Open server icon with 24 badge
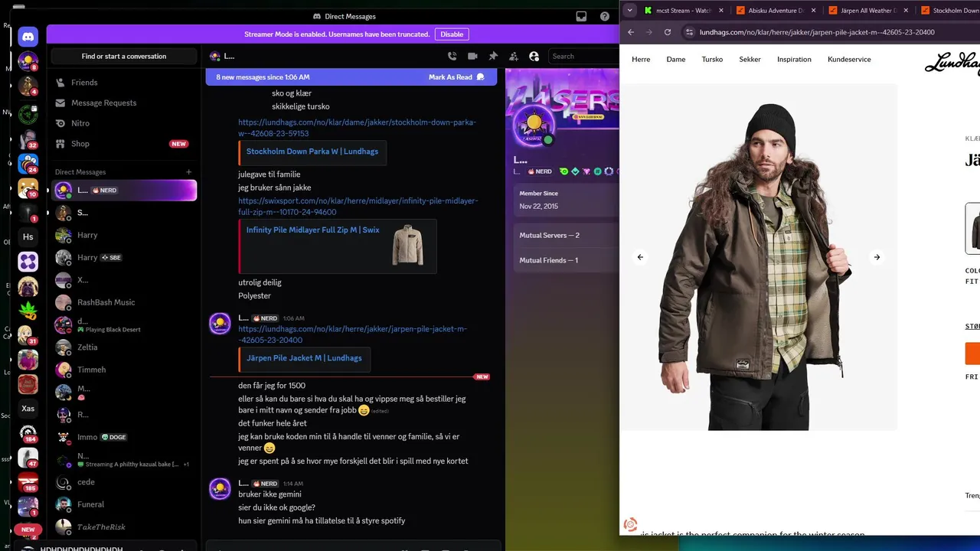Image resolution: width=980 pixels, height=551 pixels. pyautogui.click(x=28, y=164)
